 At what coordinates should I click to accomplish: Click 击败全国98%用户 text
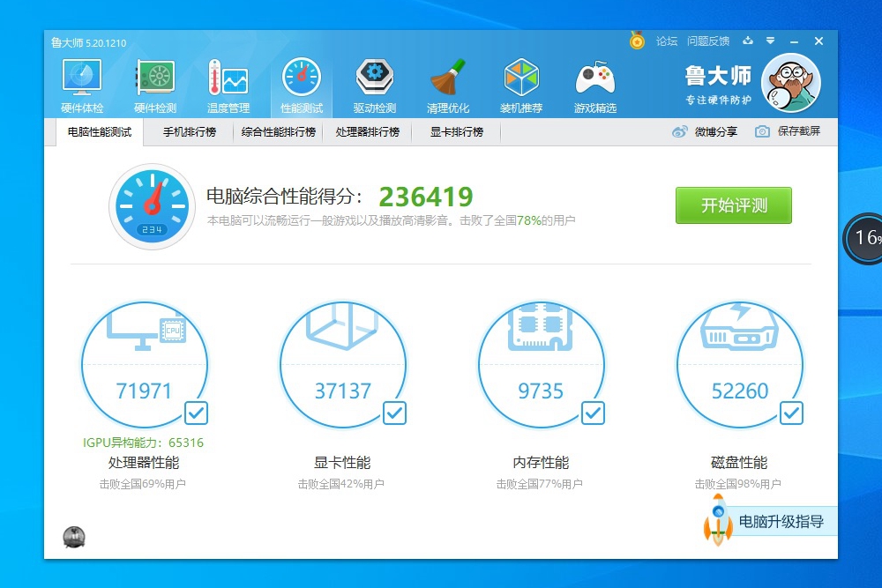pos(738,484)
